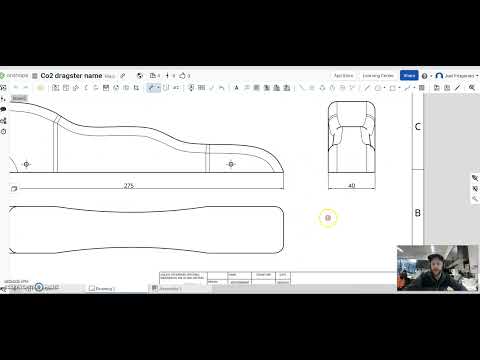Click the top icon in right side panel
480x360 pixels.
point(475,178)
